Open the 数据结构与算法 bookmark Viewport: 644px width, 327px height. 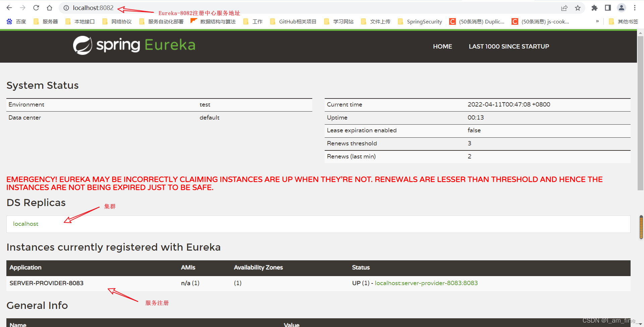[213, 21]
